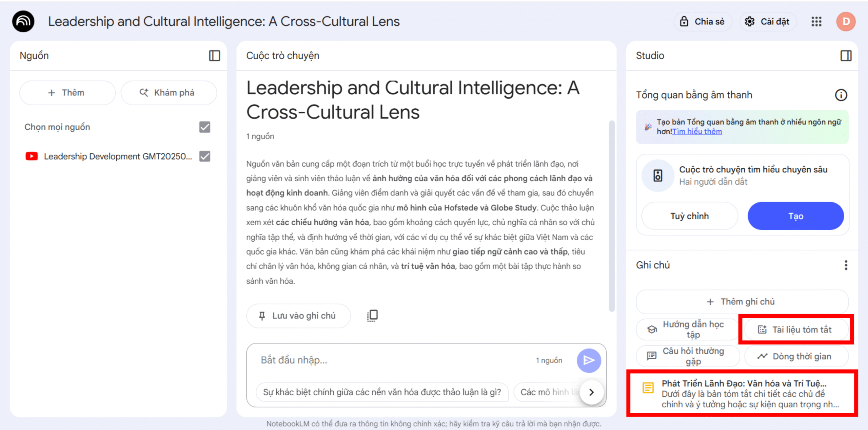Generate Hướng dẫn học tập study guide

[687, 329]
